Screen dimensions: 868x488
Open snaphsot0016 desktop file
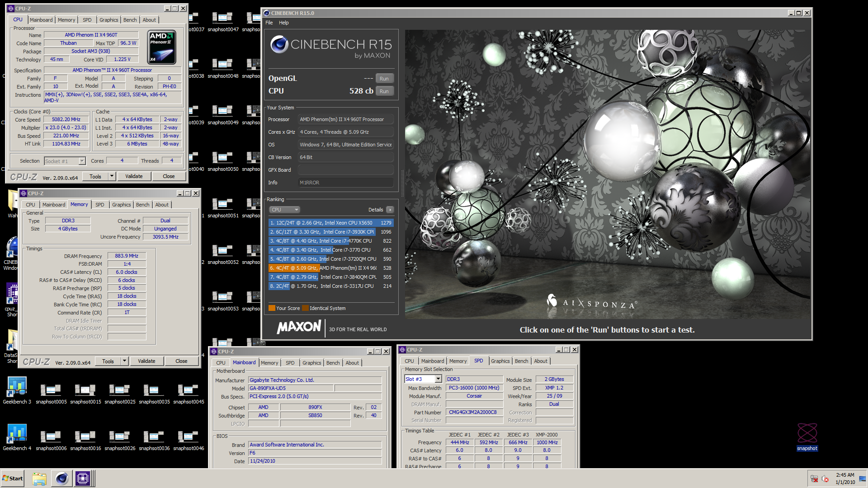[x=85, y=440]
